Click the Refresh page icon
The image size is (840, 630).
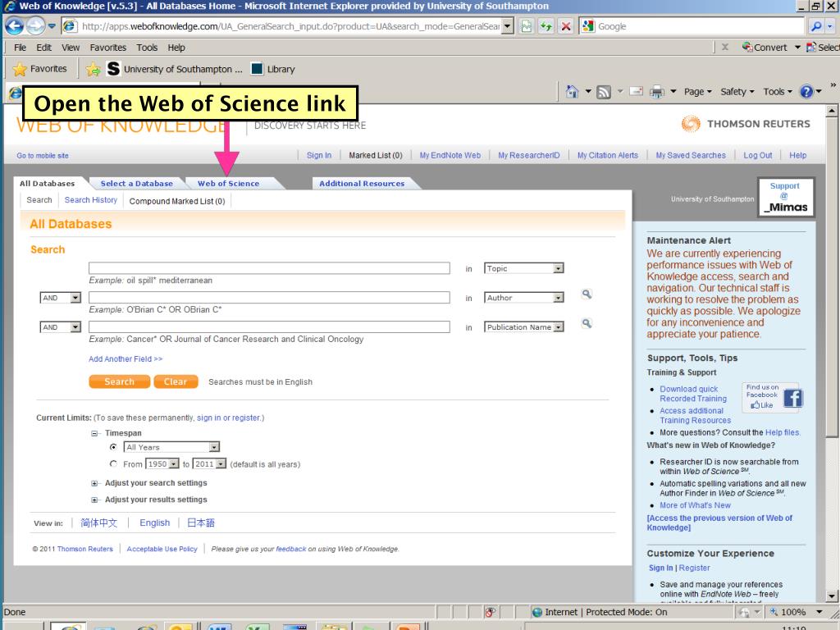(x=546, y=25)
